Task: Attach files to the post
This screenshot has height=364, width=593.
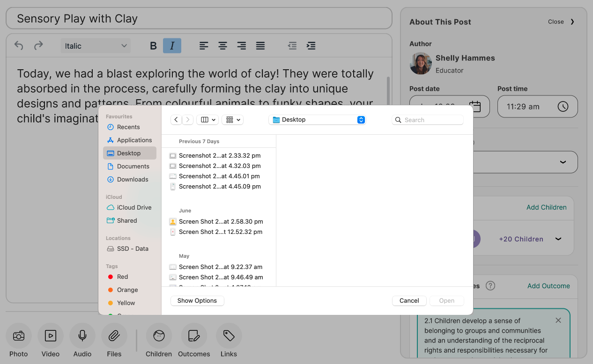Action: click(114, 340)
